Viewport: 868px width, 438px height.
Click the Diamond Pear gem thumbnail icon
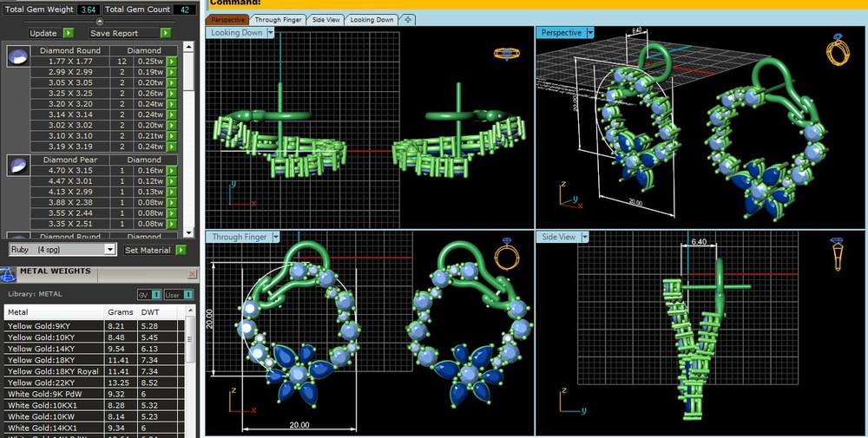point(18,166)
